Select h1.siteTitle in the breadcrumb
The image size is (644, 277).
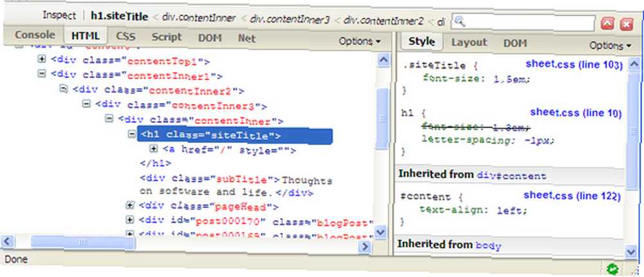[120, 17]
